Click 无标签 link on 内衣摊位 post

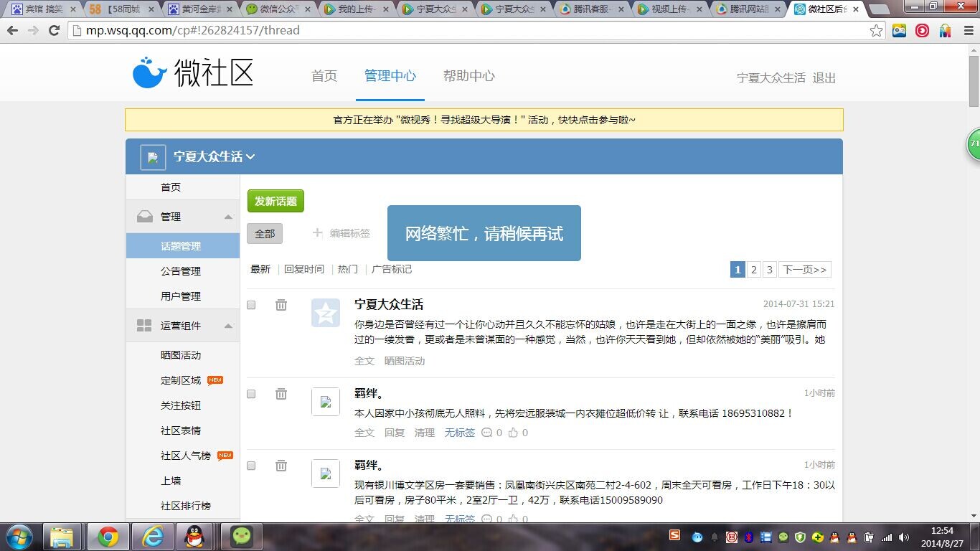point(460,433)
